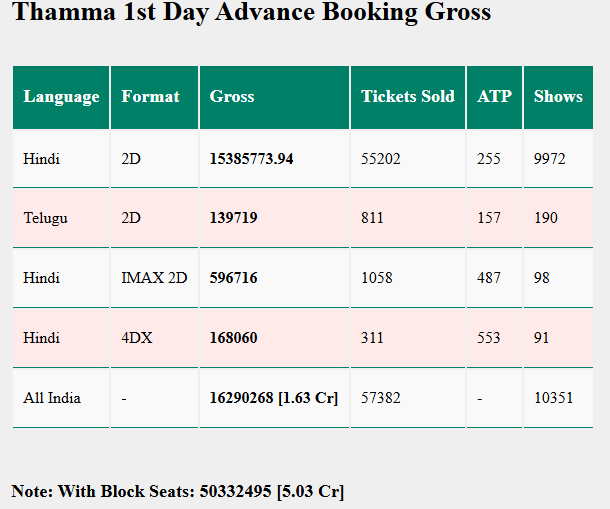
Task: Select the 4DX gross value 168060
Action: 233,338
